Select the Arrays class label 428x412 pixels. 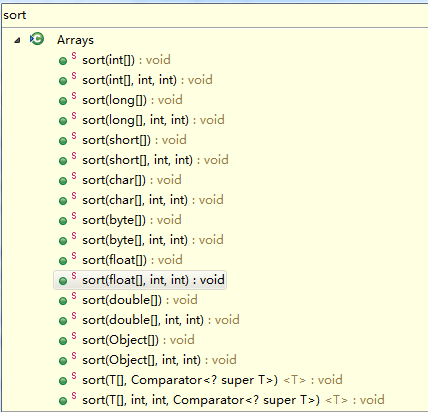(75, 40)
